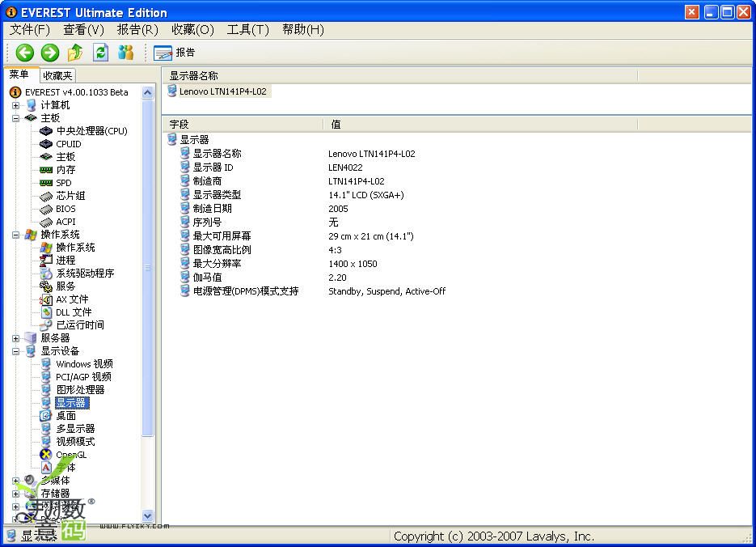Select the PCI/AGP 视频 tree item
This screenshot has width=756, height=547.
[83, 377]
